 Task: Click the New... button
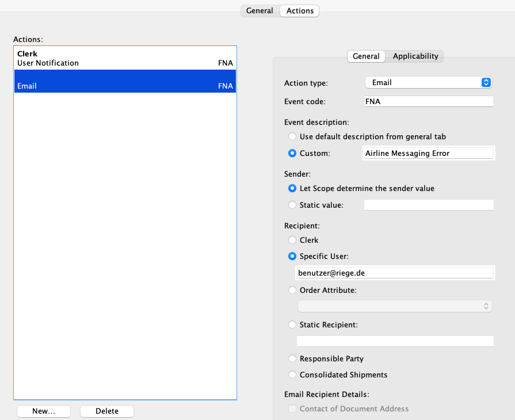(x=44, y=411)
